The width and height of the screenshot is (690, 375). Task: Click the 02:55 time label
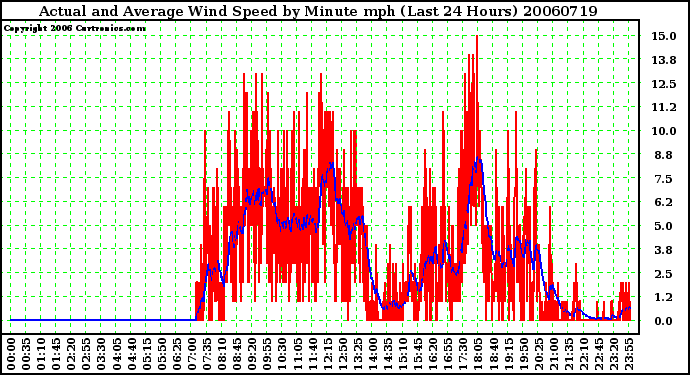(x=86, y=354)
